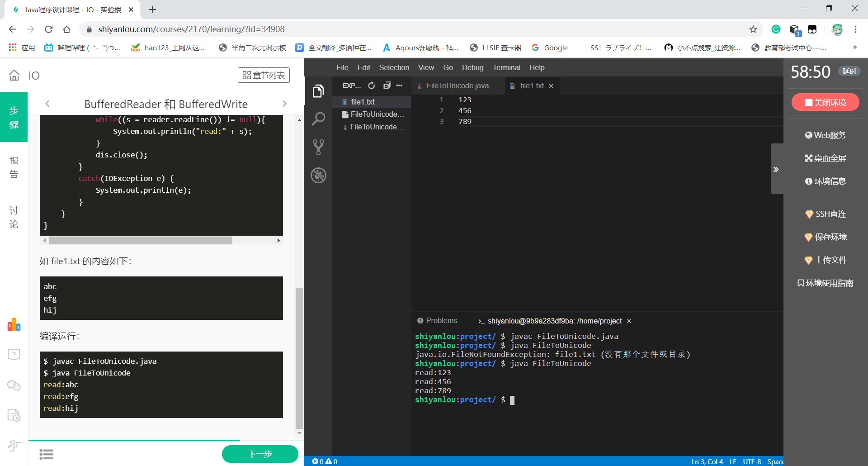Open the table of contents list icon
The image size is (868, 466).
coord(46,454)
